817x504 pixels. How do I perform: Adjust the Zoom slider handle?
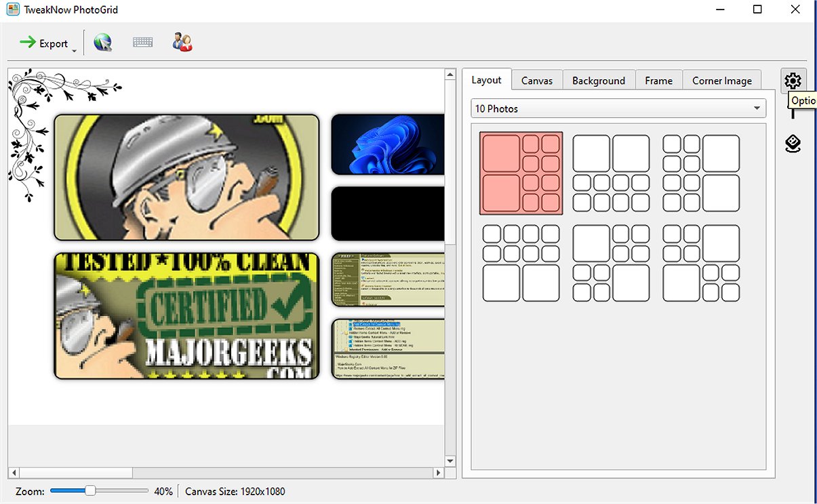[x=89, y=490]
